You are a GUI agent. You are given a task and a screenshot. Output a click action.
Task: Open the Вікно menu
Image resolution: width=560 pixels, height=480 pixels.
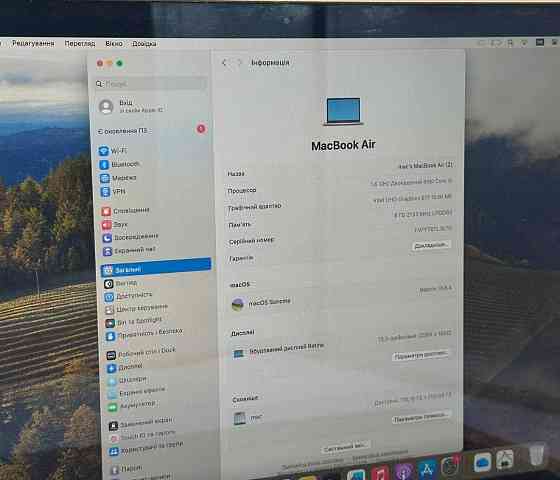click(x=114, y=44)
